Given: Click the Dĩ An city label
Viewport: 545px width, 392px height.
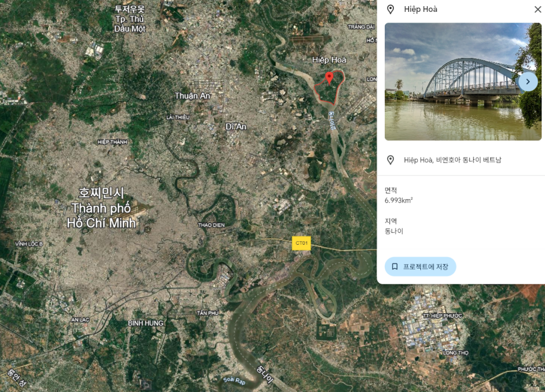Looking at the screenshot, I should [x=236, y=126].
